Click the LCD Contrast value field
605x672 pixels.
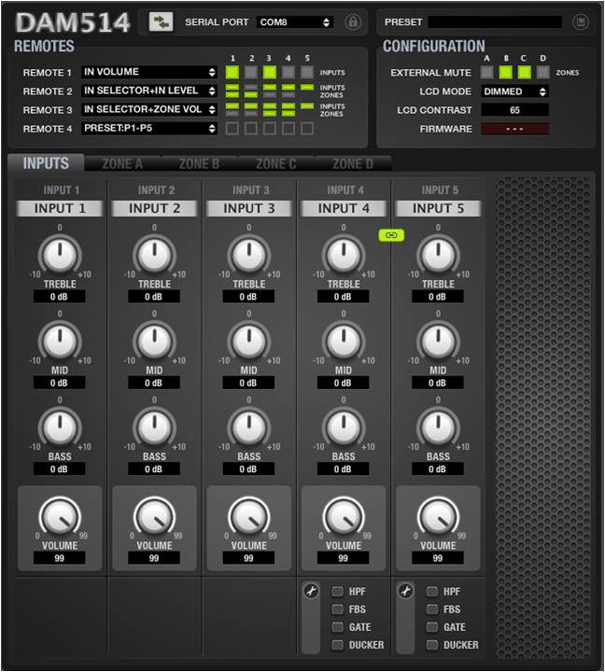(x=515, y=110)
